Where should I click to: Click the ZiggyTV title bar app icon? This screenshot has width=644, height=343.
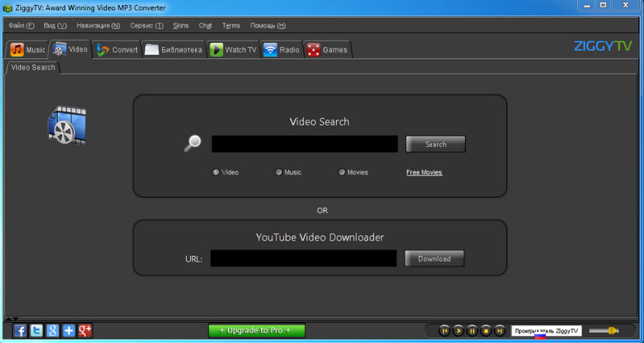(x=7, y=8)
